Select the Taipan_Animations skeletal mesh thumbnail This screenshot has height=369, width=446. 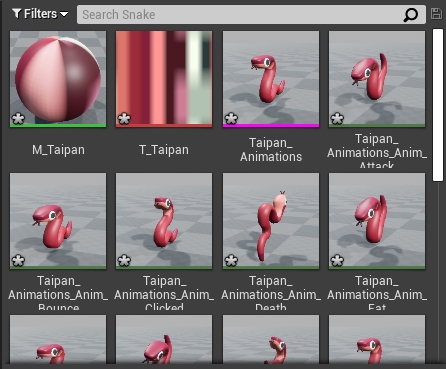[x=271, y=79]
